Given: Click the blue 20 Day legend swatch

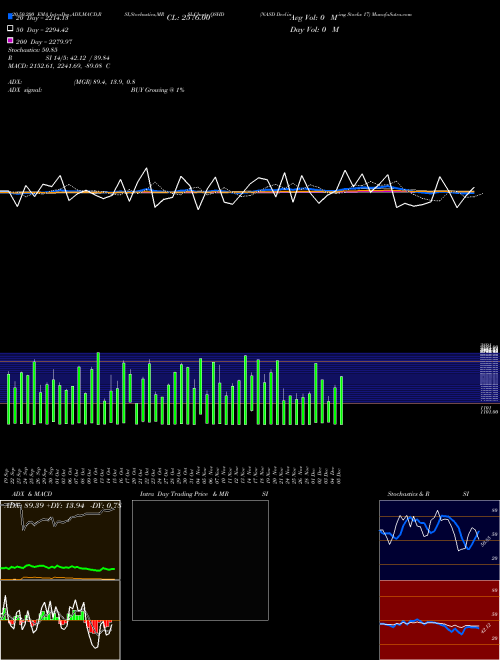Looking at the screenshot, I should tap(10, 16).
